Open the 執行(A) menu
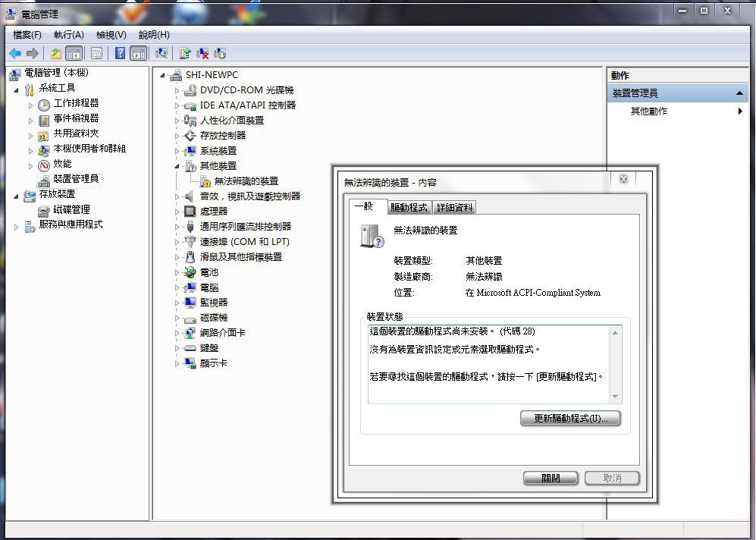 point(68,35)
